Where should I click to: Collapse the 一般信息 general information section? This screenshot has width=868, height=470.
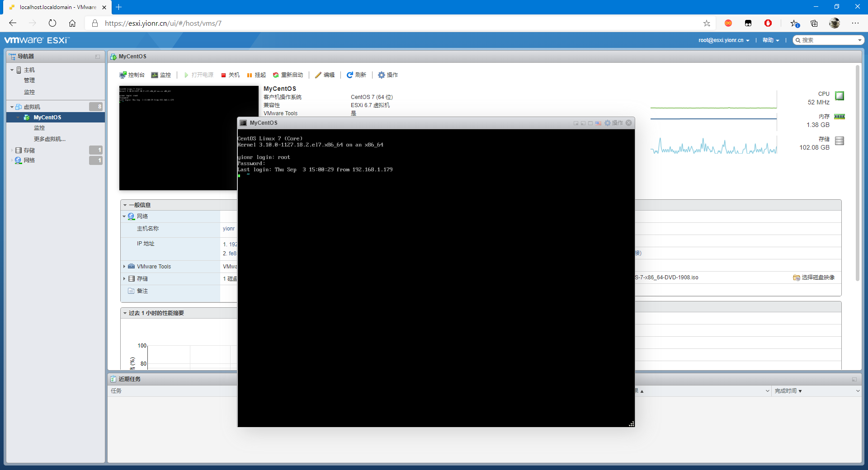125,205
